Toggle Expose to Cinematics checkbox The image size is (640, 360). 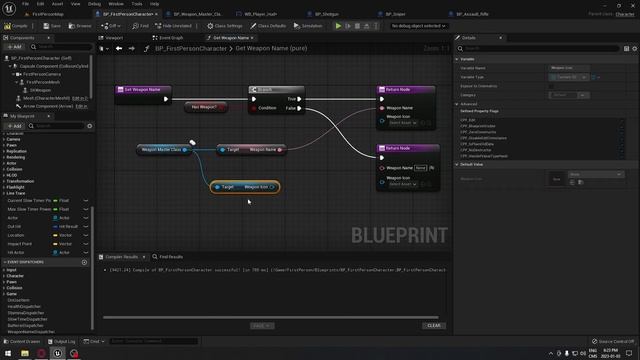click(551, 86)
